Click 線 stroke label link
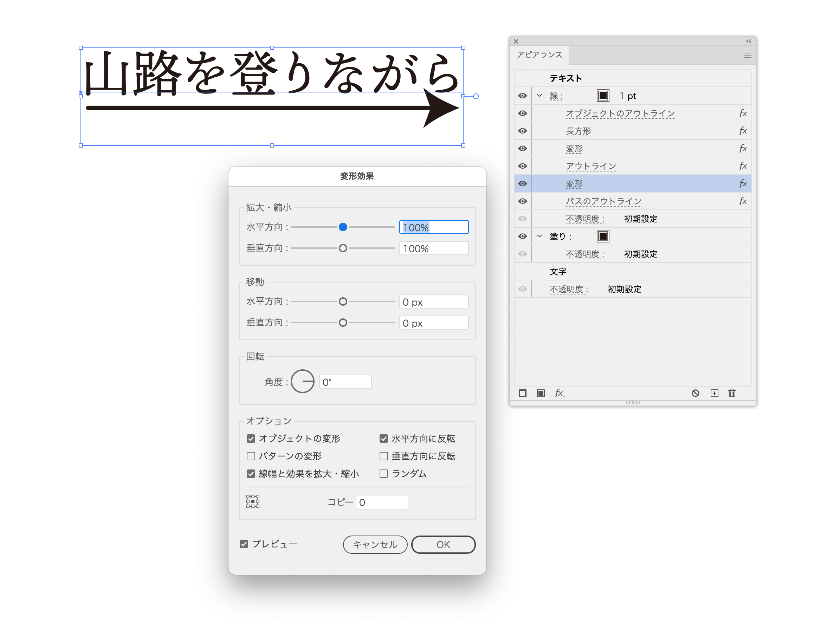 point(556,96)
